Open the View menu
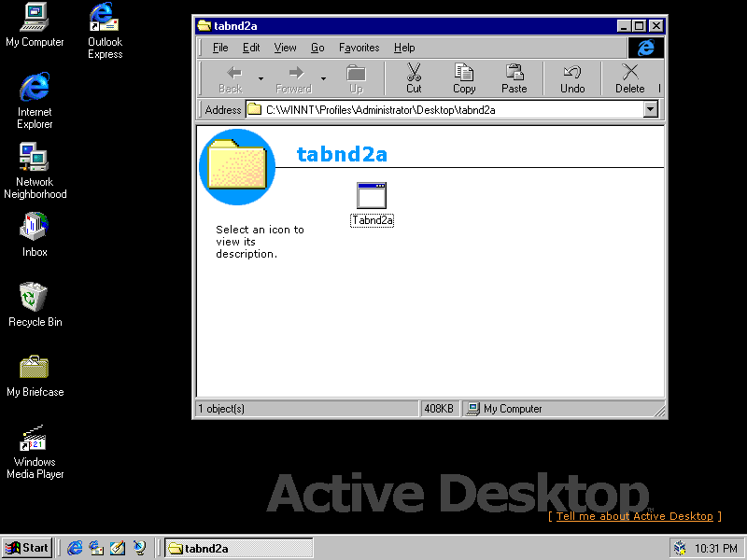 (285, 48)
